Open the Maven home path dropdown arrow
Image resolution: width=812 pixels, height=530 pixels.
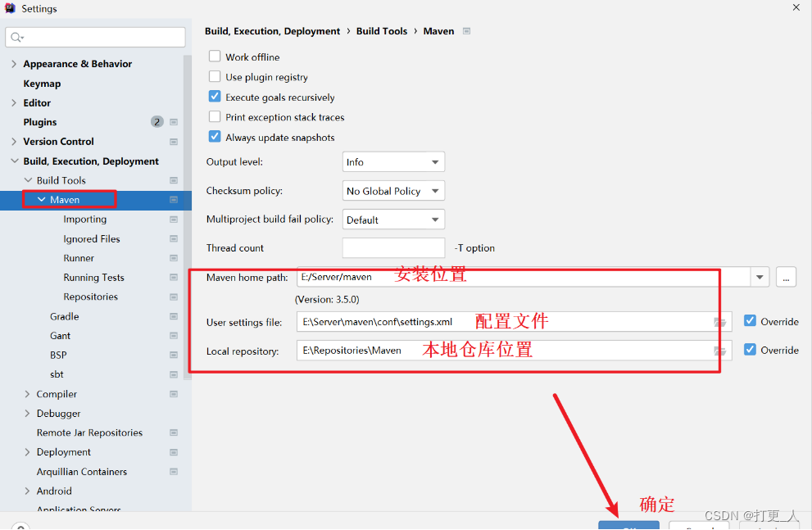[760, 278]
